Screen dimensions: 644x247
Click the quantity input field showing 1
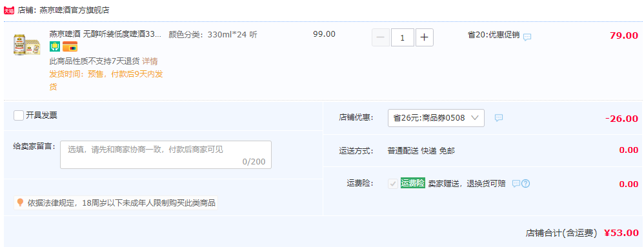[x=403, y=38]
